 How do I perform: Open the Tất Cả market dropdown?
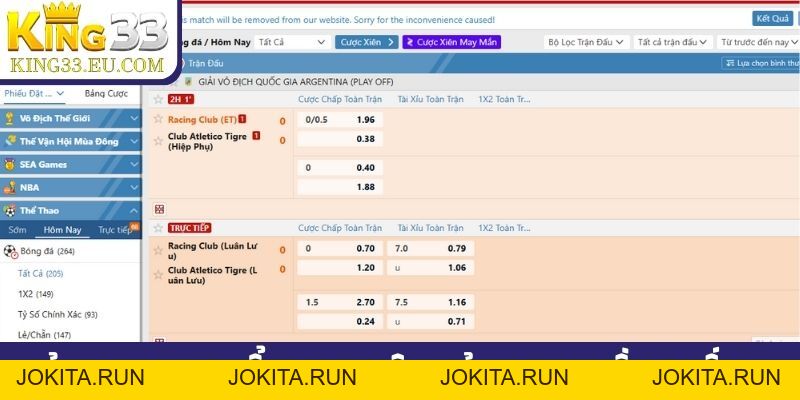click(x=292, y=42)
